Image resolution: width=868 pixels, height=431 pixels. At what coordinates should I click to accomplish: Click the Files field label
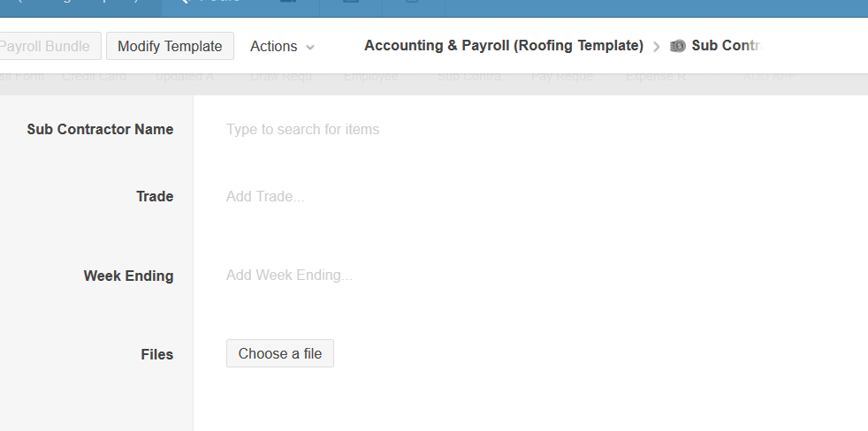(x=156, y=355)
